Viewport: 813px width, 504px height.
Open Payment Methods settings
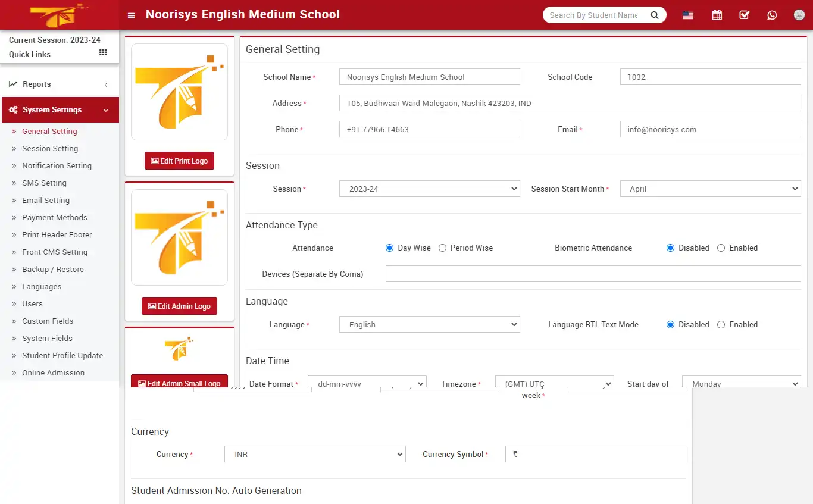tap(55, 217)
